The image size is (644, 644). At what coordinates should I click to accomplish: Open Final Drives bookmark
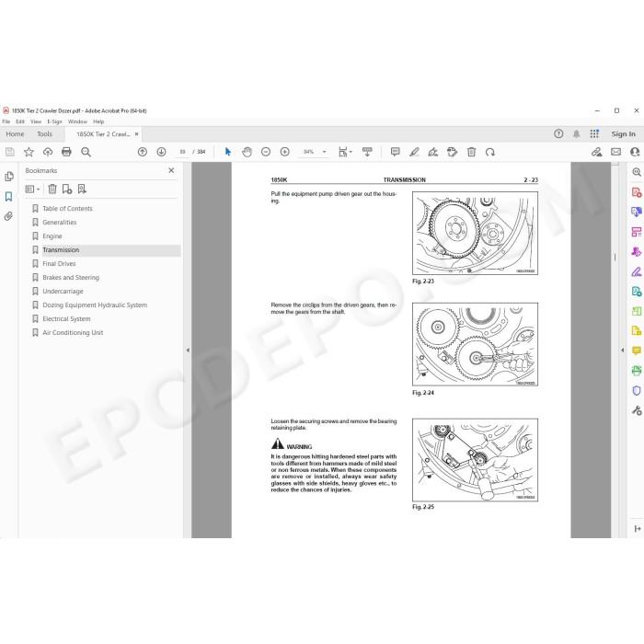(x=59, y=264)
